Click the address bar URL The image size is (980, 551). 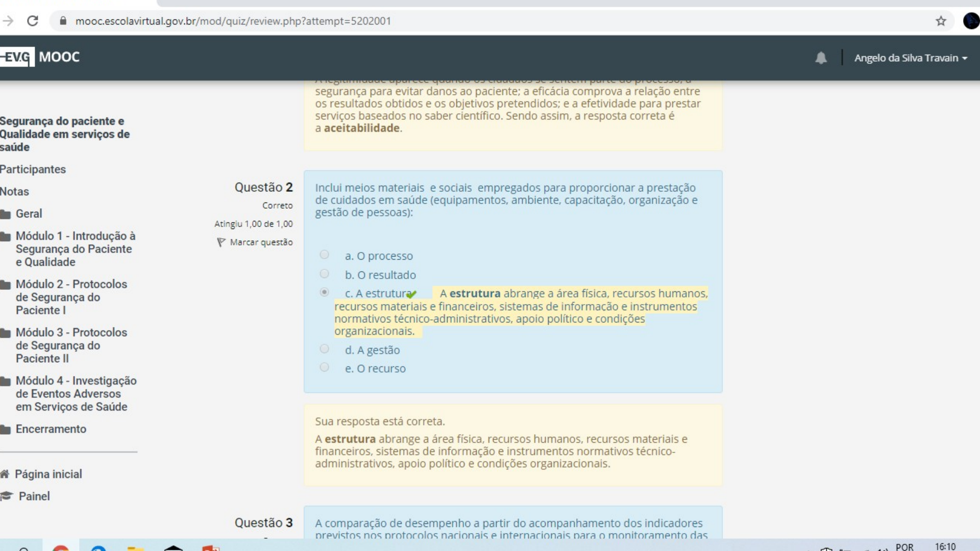pyautogui.click(x=233, y=21)
